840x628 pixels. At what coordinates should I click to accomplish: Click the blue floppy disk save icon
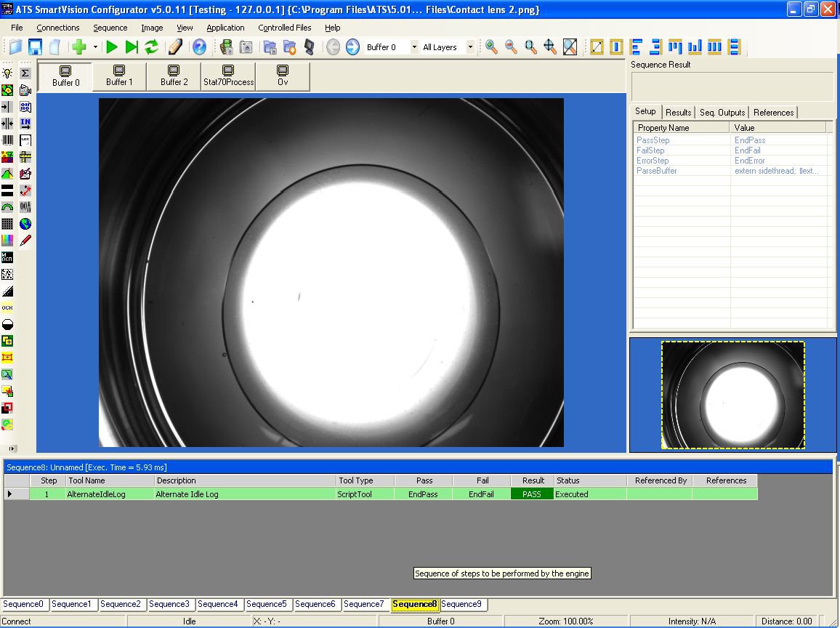coord(35,47)
